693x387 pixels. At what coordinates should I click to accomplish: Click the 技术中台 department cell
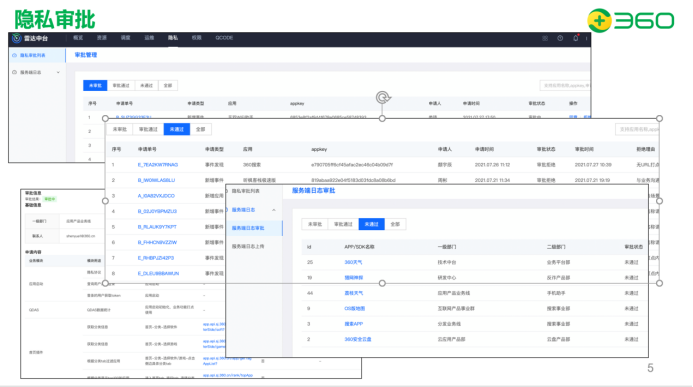click(447, 262)
